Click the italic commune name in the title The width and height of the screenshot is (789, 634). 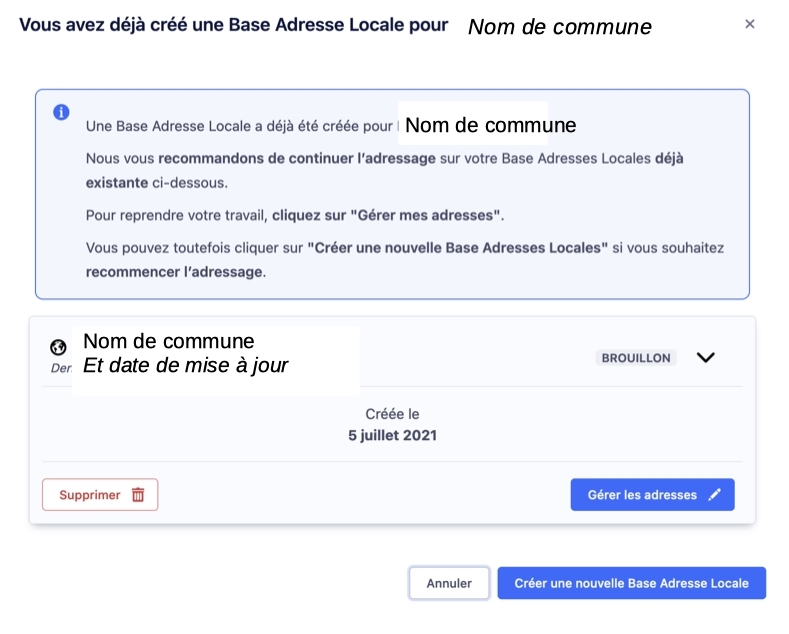click(559, 27)
